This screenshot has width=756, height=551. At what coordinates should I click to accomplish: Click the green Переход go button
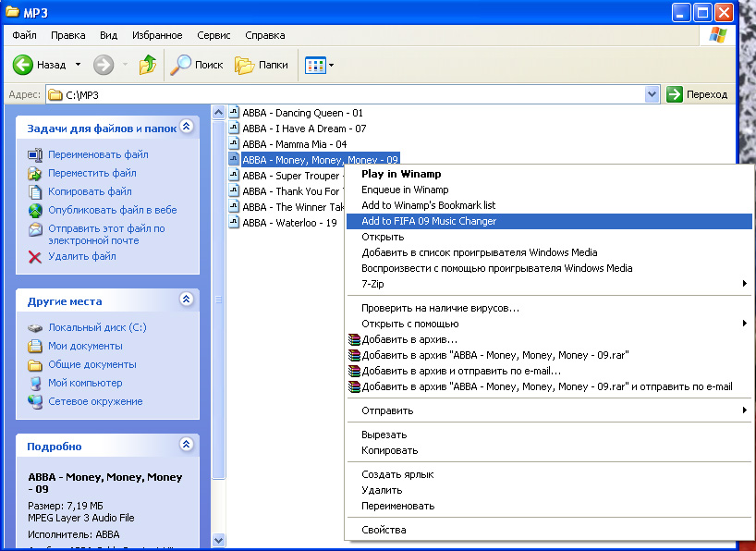coord(697,94)
